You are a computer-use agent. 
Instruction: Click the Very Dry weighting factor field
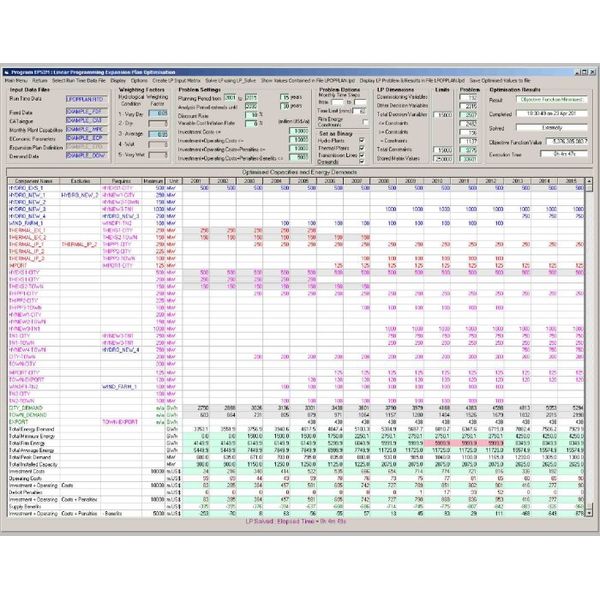tap(158, 114)
